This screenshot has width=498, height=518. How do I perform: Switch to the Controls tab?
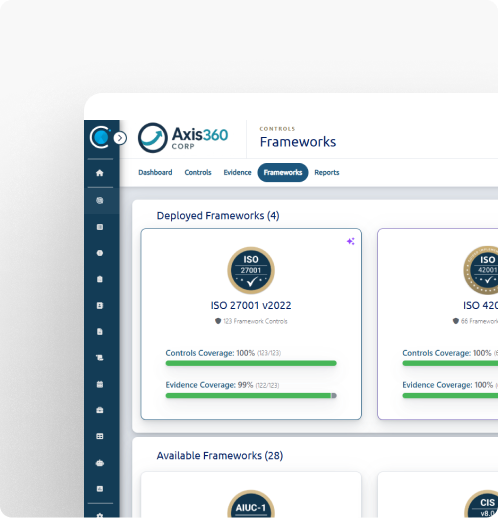point(198,172)
